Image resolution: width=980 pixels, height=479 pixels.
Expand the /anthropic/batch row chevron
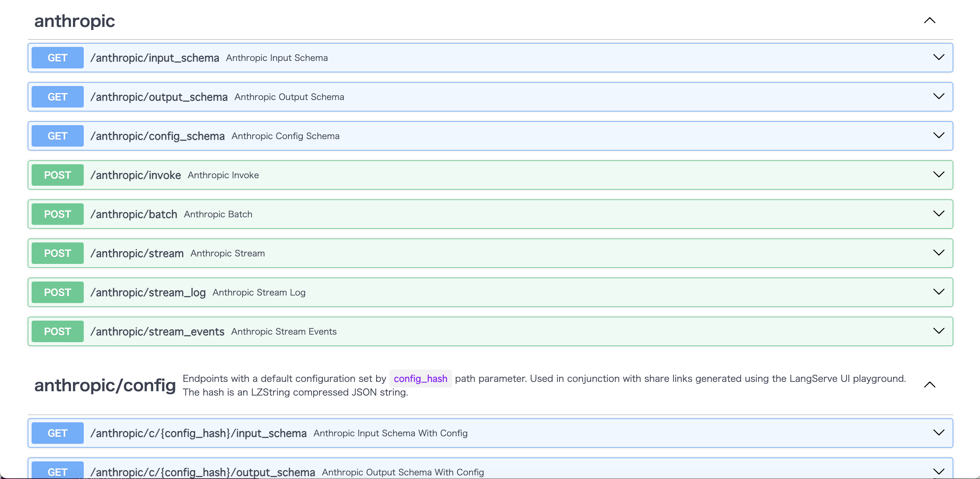coord(939,214)
